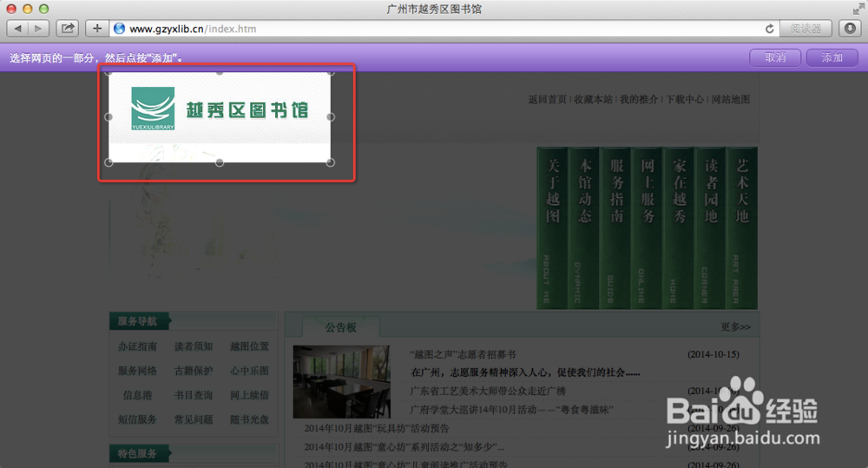Viewport: 868px width, 468px height.
Task: Open the 关于越图 book menu
Action: 552,227
